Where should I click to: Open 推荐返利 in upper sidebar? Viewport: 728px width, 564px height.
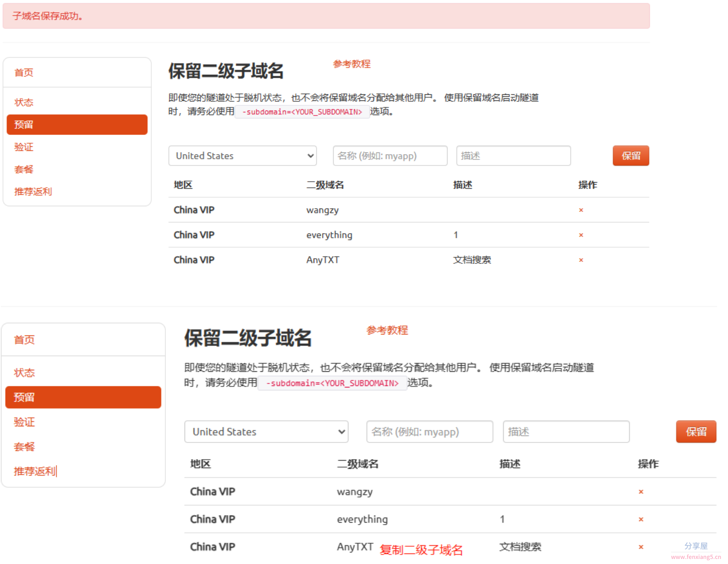click(x=33, y=192)
